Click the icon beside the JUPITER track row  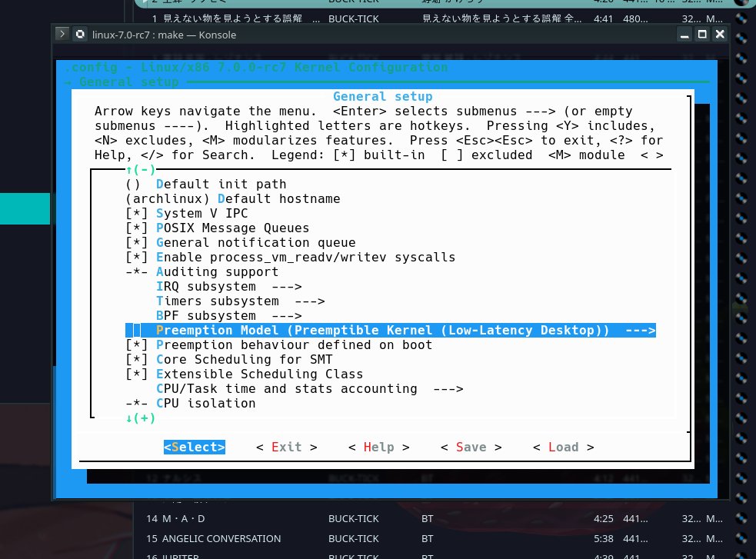pyautogui.click(x=738, y=556)
